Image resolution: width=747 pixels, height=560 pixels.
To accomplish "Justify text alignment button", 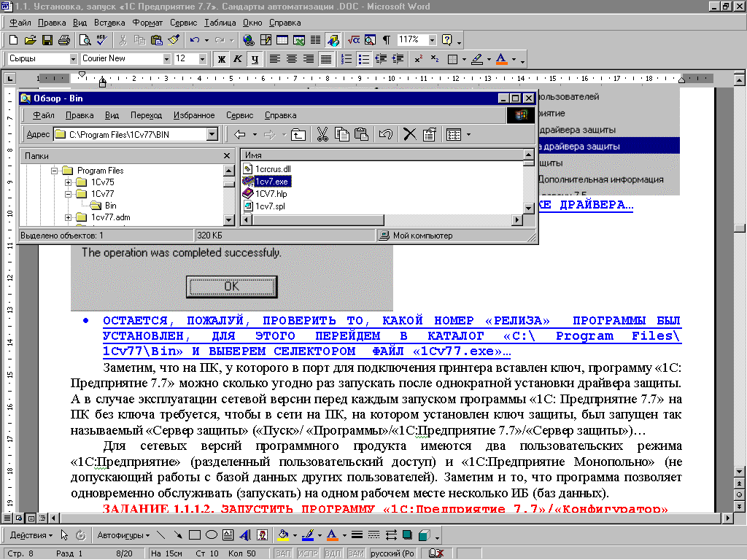I will pos(326,59).
